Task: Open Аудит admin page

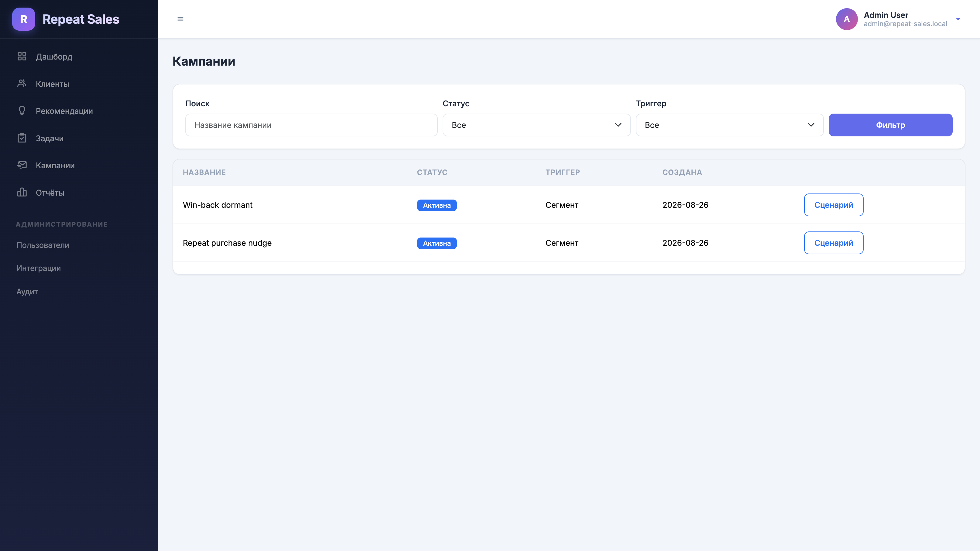Action: [27, 292]
